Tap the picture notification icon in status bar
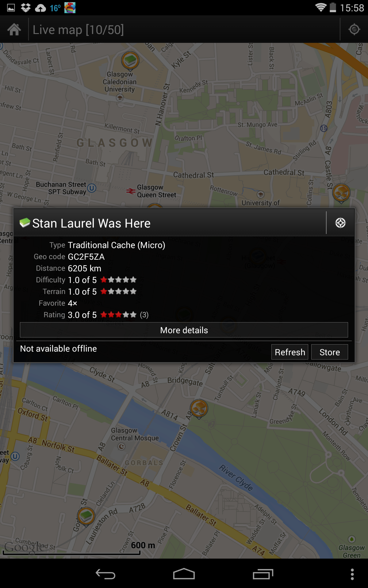This screenshot has width=368, height=588. point(11,8)
